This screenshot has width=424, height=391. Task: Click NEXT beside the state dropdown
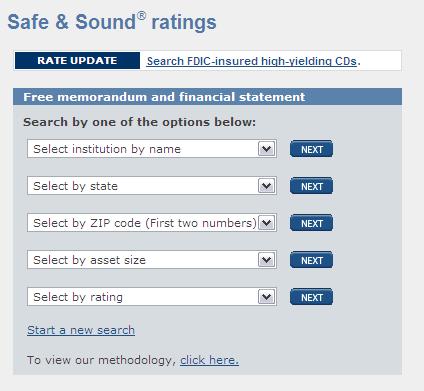click(311, 186)
